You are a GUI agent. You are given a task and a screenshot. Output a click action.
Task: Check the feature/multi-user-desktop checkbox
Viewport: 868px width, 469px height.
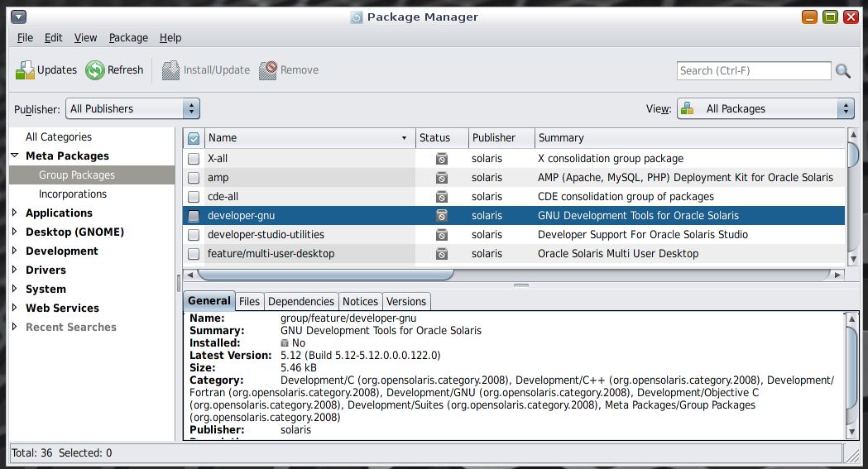194,254
